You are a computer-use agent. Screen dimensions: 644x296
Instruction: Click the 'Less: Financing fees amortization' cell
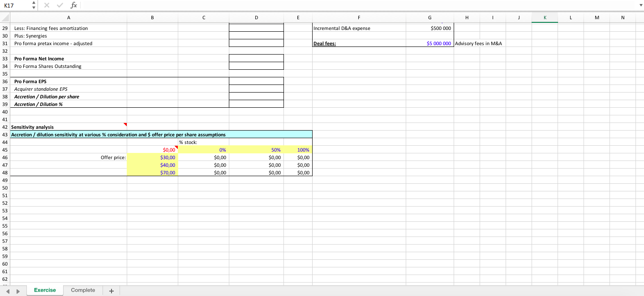click(69, 28)
